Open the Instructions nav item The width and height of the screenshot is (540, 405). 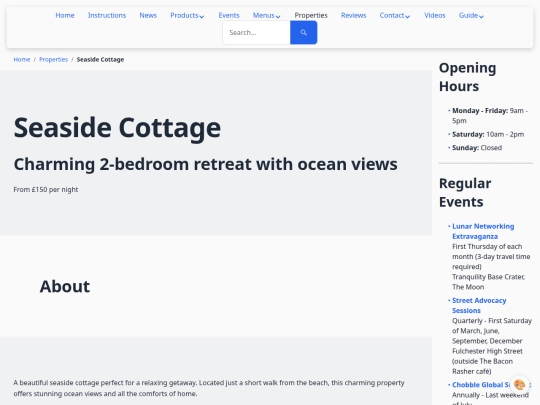coord(107,15)
